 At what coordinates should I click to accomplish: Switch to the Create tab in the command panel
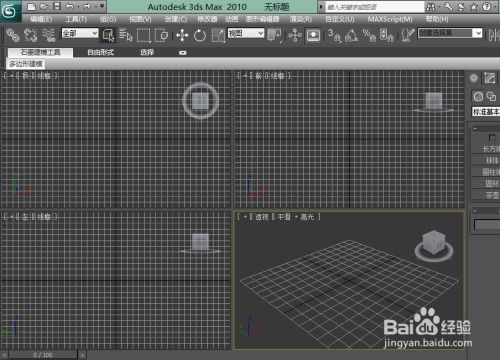474,78
